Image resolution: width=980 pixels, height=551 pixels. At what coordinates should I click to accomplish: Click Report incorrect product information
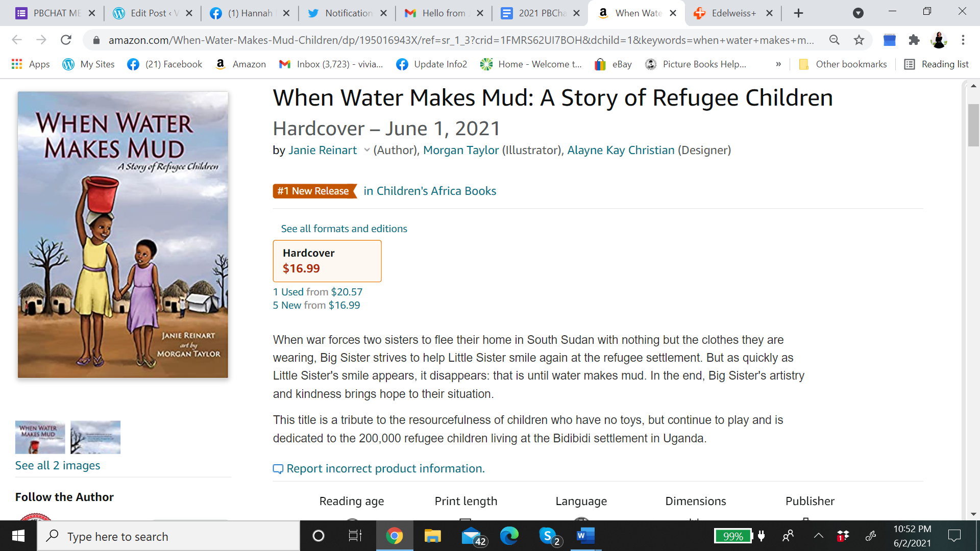(x=385, y=468)
